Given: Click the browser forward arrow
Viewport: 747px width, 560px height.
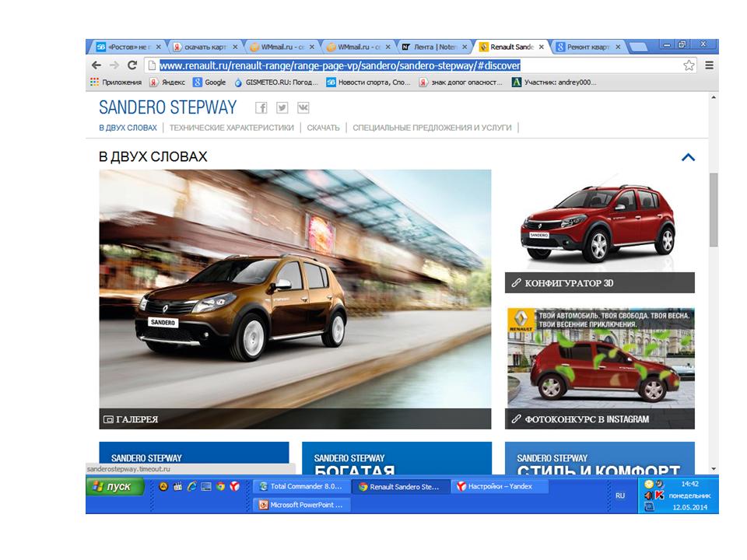Looking at the screenshot, I should (114, 65).
